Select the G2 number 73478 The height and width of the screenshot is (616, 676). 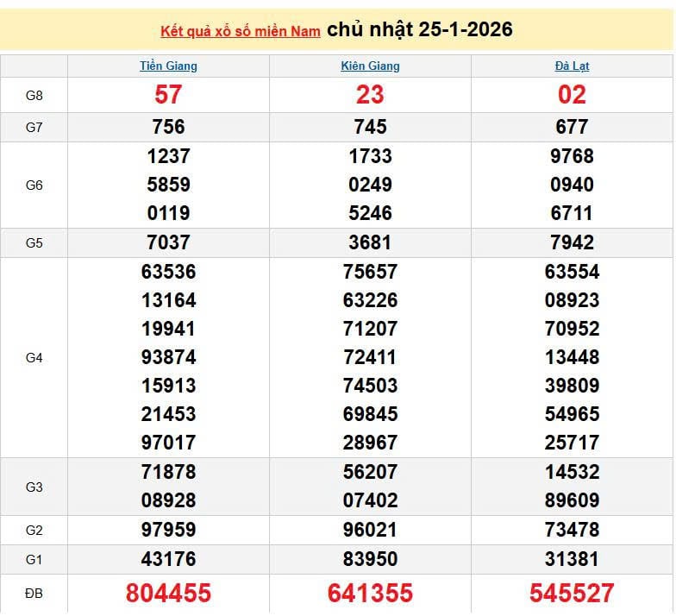[x=572, y=530]
